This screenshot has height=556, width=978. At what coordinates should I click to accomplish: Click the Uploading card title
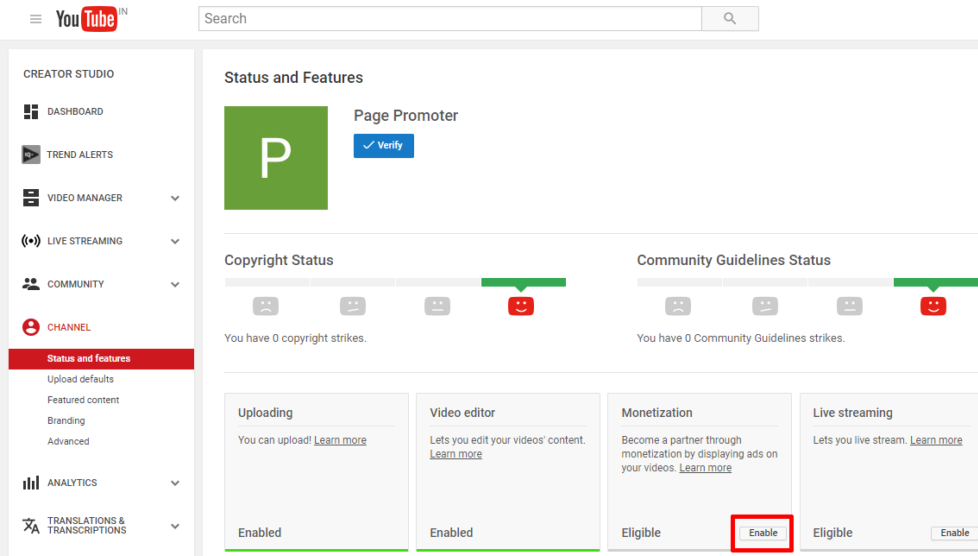click(265, 412)
